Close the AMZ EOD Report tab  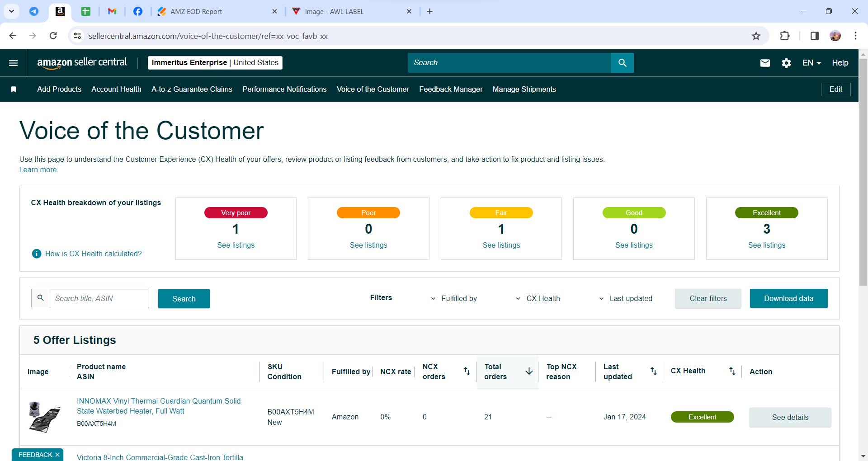click(x=274, y=11)
